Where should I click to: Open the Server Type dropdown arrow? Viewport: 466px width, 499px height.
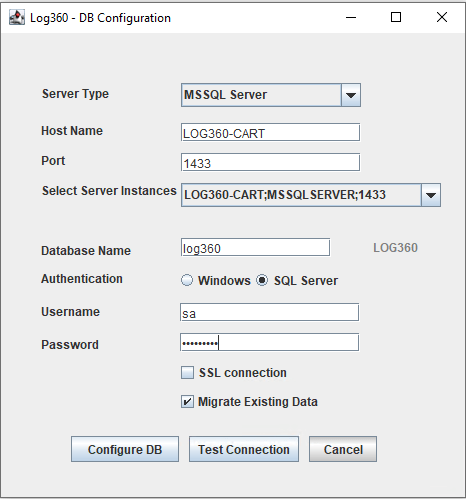coord(351,95)
